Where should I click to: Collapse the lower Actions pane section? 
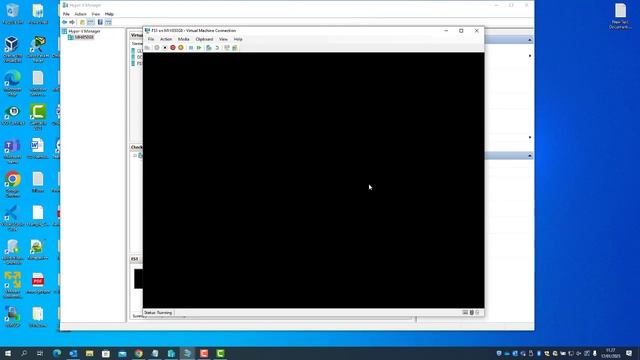point(530,156)
